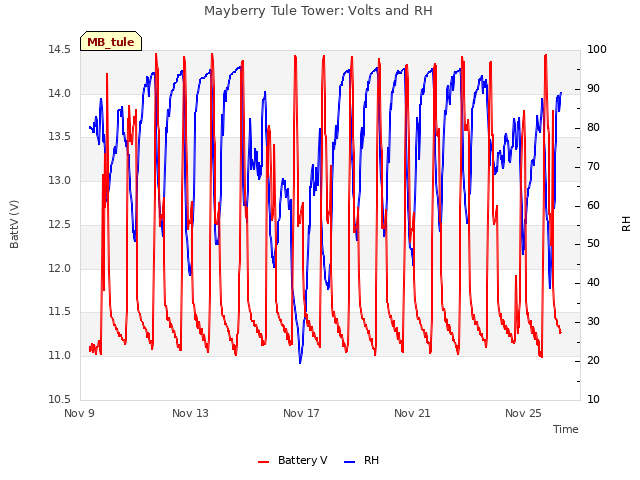
Task: Click the 14.0 voltage axis value
Action: click(59, 93)
